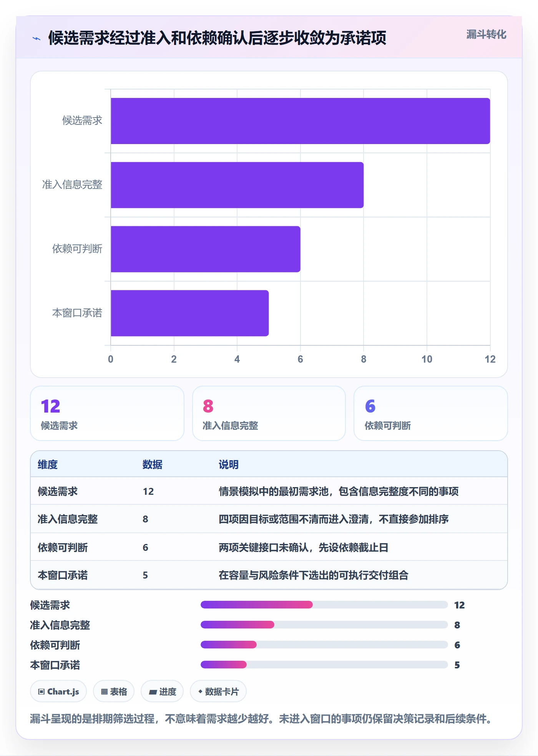Image resolution: width=538 pixels, height=756 pixels.
Task: Click the diamond icon in the 数据卡片 chip
Action: [200, 691]
